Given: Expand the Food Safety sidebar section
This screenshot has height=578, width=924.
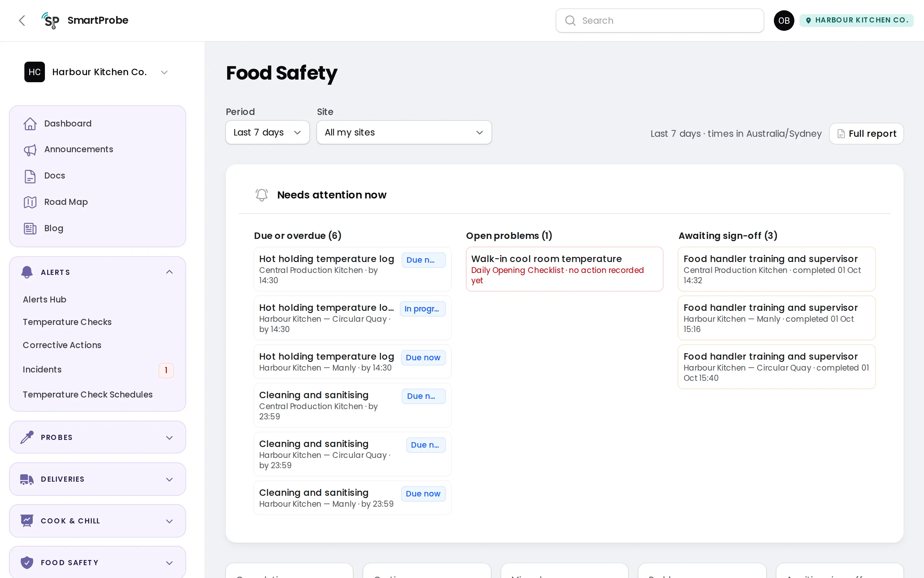Looking at the screenshot, I should [x=97, y=562].
